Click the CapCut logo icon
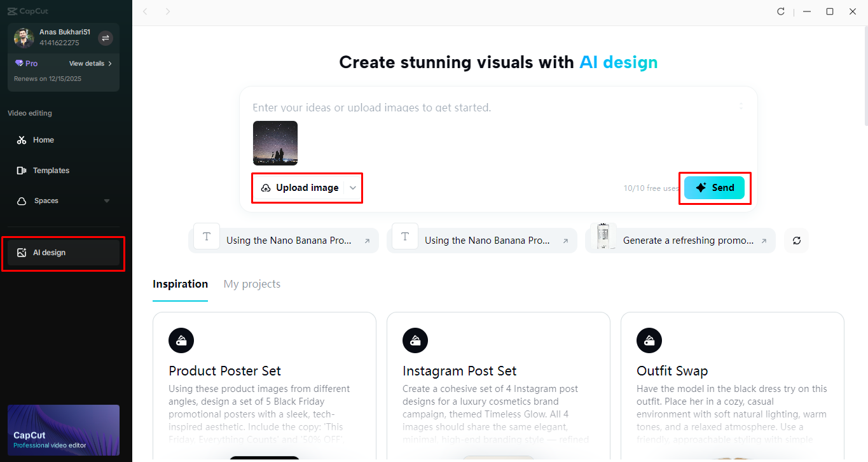868x462 pixels. click(x=13, y=11)
